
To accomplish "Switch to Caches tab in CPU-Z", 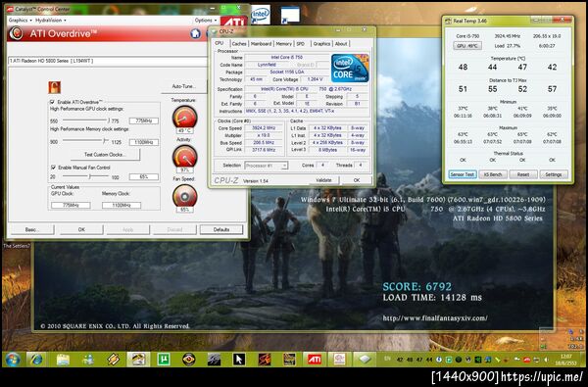I will 239,44.
